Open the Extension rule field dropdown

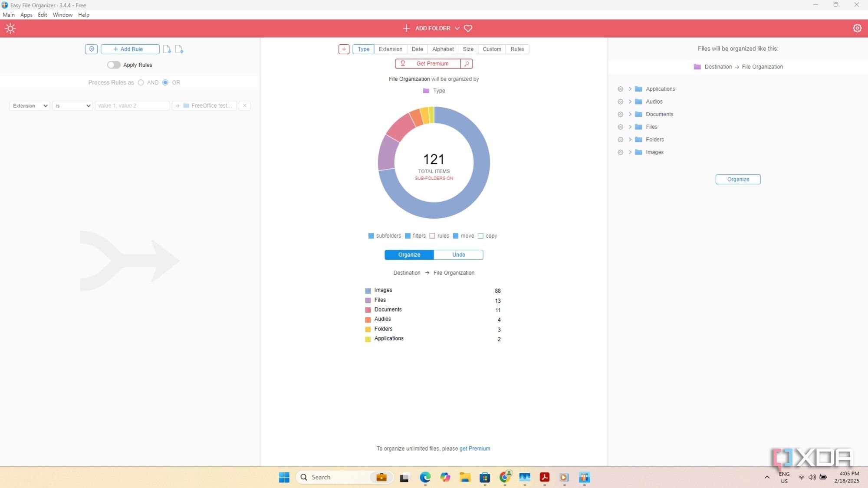(x=30, y=106)
